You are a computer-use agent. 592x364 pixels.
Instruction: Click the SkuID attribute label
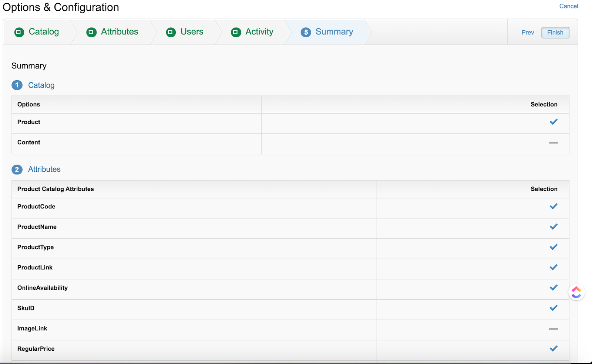point(26,308)
